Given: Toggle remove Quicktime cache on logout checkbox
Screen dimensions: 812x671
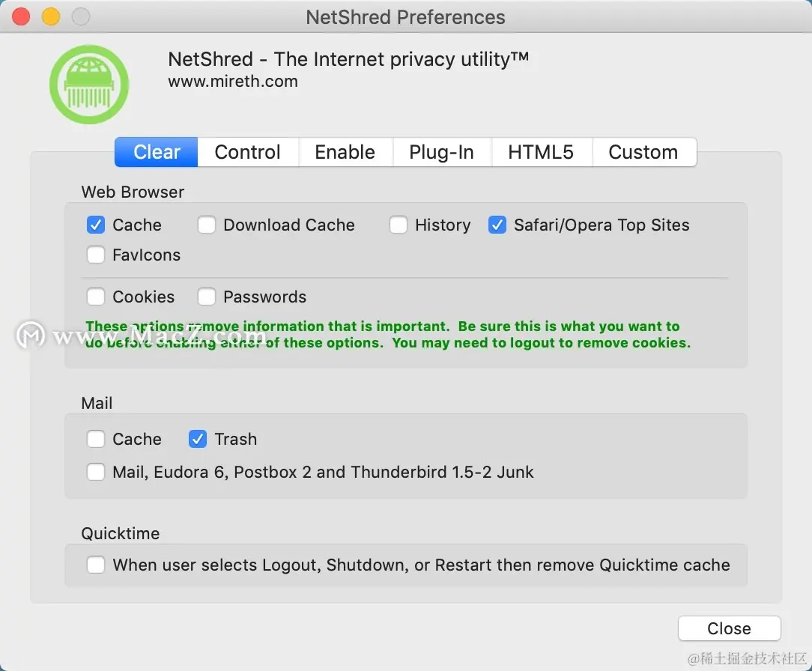Looking at the screenshot, I should tap(96, 565).
